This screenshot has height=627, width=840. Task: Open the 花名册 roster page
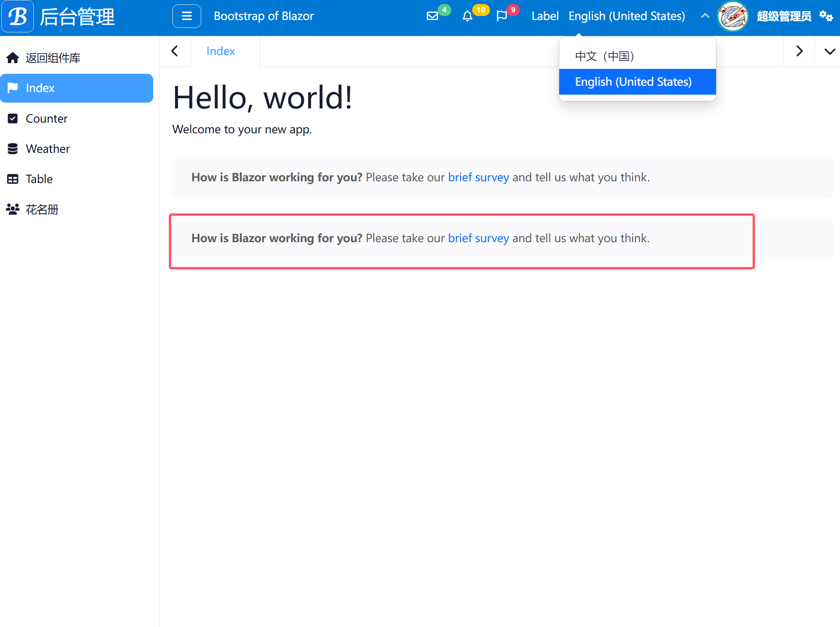click(42, 209)
